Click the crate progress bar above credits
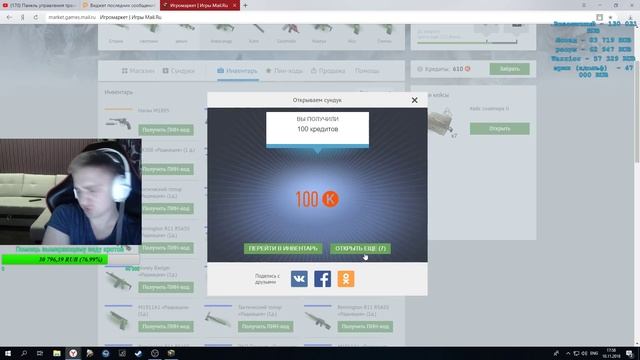This screenshot has width=640, height=360. click(x=467, y=42)
